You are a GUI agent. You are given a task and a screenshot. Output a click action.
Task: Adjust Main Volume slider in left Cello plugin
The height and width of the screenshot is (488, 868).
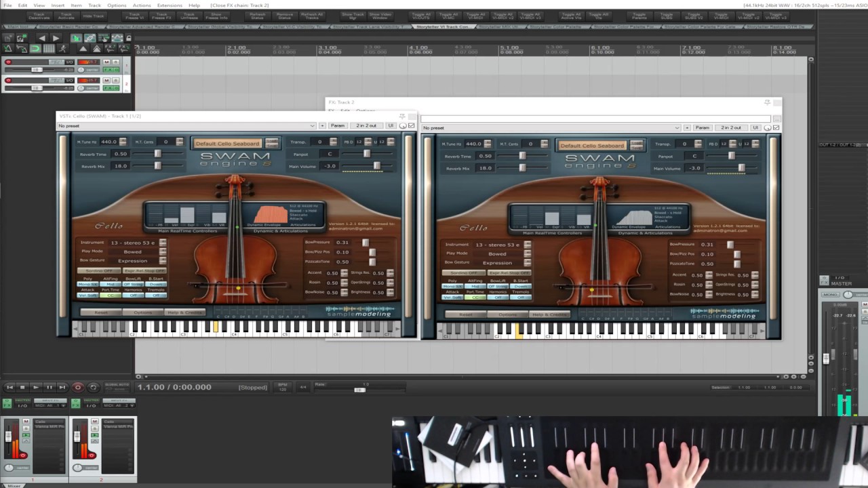pyautogui.click(x=368, y=165)
